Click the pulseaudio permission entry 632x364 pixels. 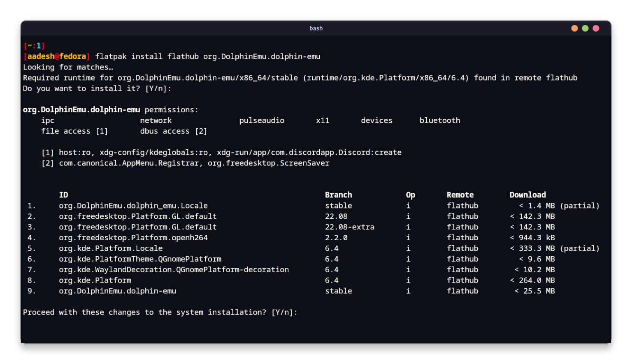coord(262,120)
